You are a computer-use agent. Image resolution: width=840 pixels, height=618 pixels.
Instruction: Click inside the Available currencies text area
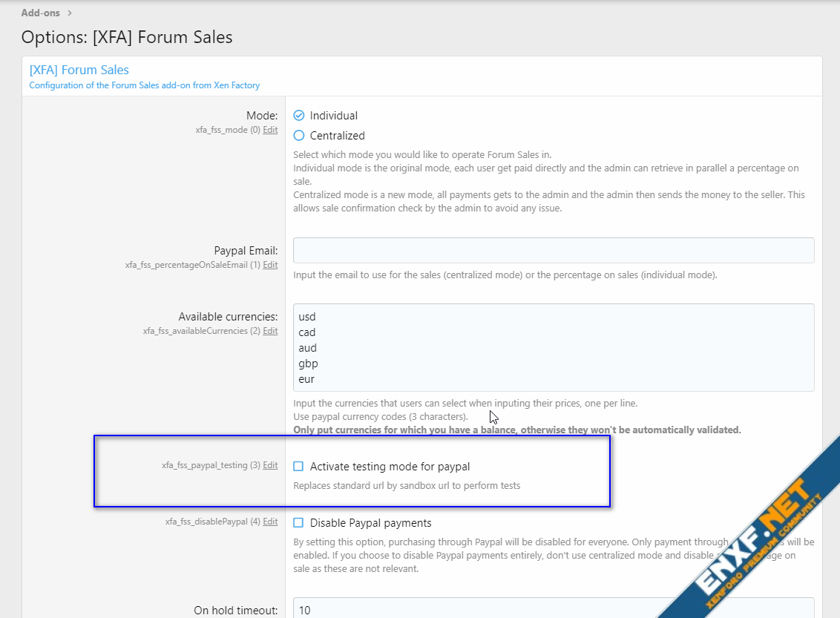point(554,347)
